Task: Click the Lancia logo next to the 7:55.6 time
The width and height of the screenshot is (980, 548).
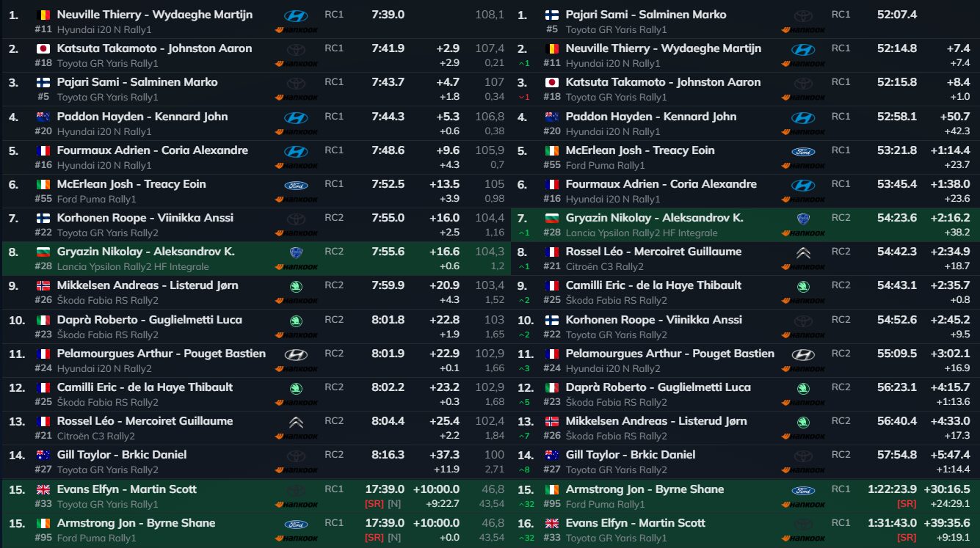Action: pos(296,252)
